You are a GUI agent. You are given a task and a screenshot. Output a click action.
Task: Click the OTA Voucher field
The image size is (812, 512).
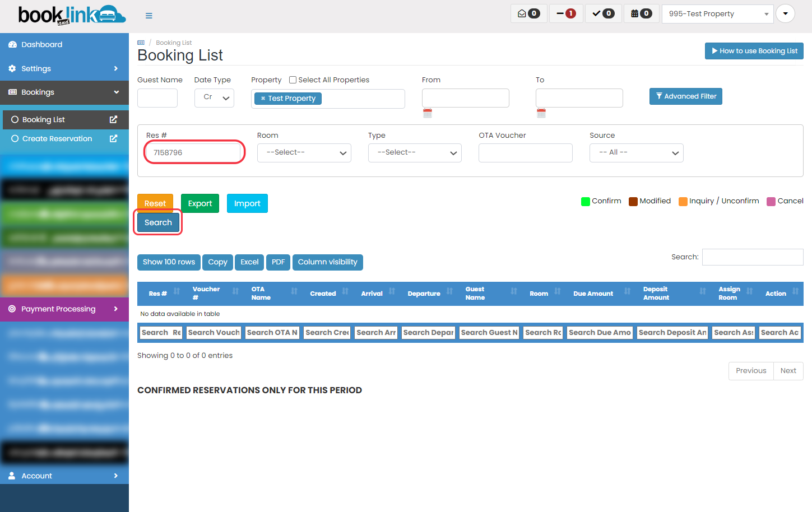pos(526,153)
